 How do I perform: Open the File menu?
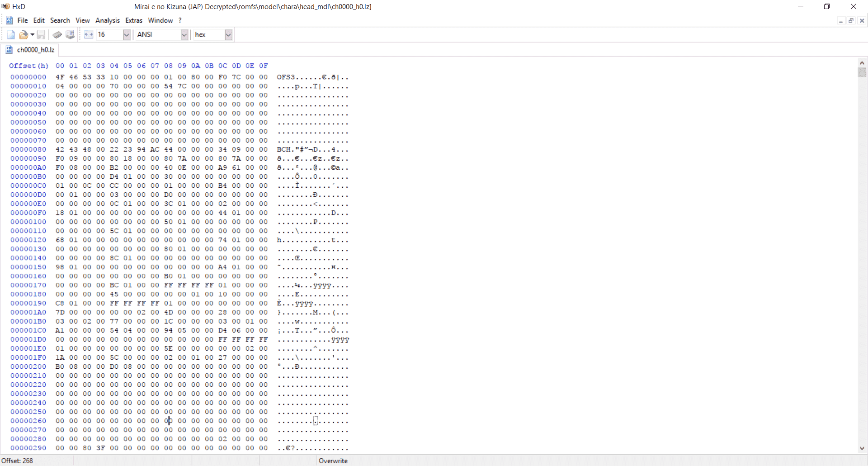[x=23, y=20]
